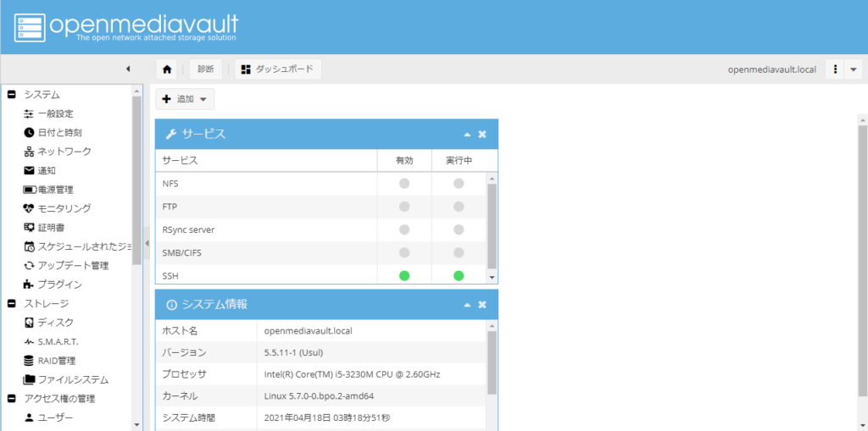Close the サービス services widget

click(x=482, y=134)
